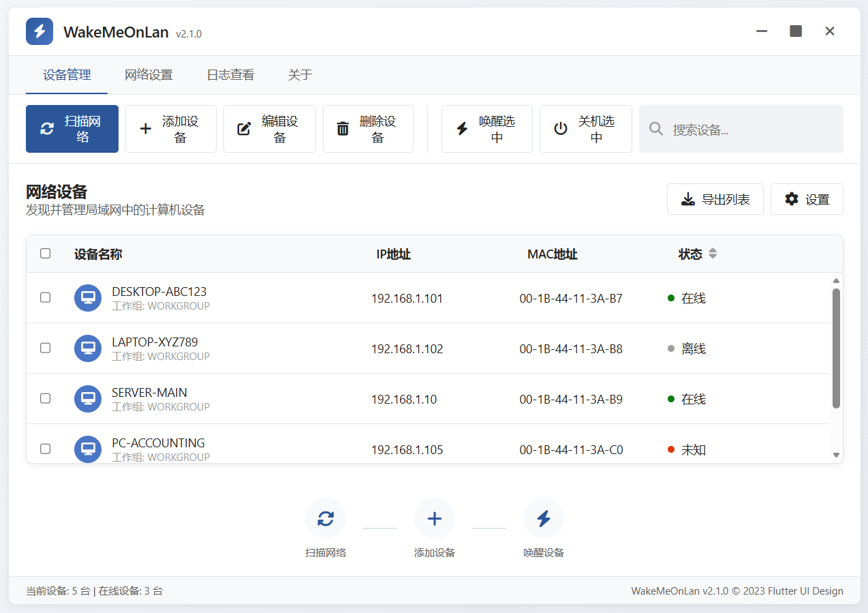Click the WakeMeOnLan lightning app logo
Image resolution: width=868 pixels, height=613 pixels.
40,31
